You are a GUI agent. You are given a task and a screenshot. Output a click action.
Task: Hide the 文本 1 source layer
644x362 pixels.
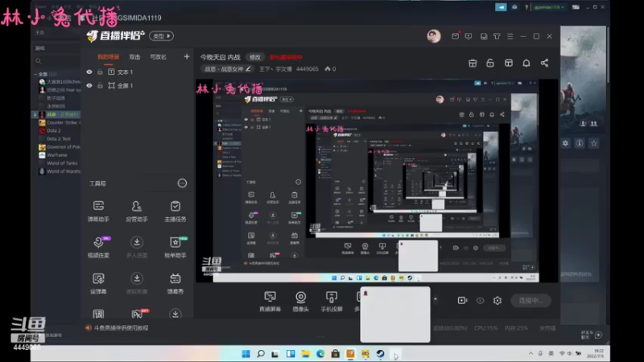pos(89,72)
